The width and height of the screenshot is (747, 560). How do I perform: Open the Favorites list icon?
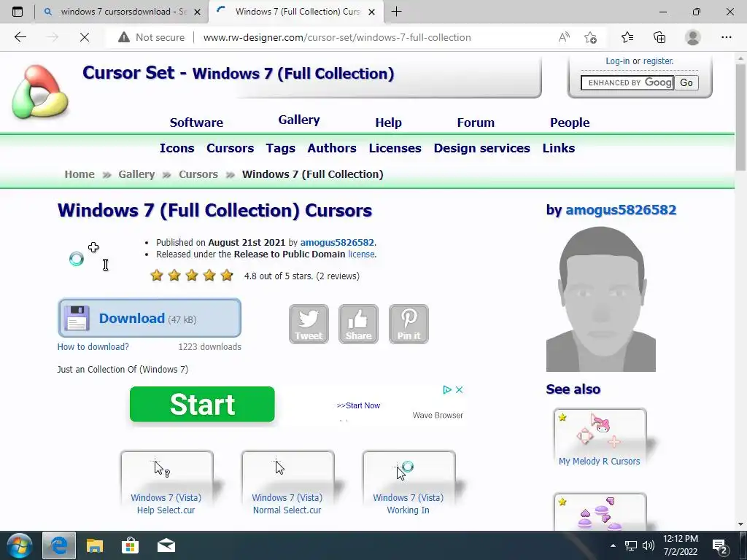click(627, 37)
